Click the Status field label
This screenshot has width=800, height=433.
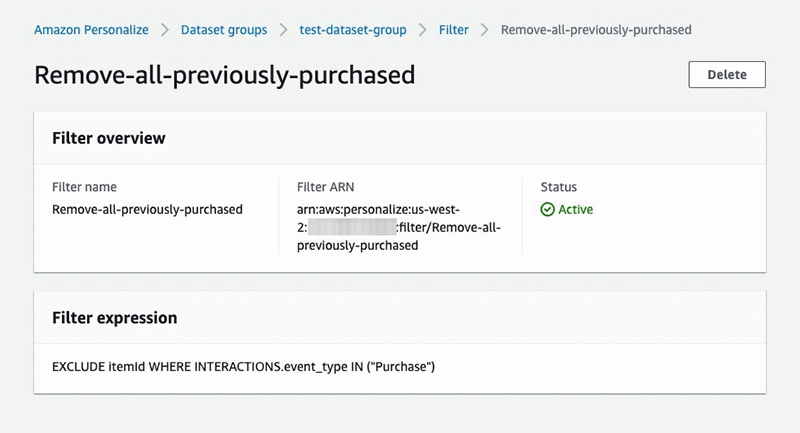click(x=558, y=187)
